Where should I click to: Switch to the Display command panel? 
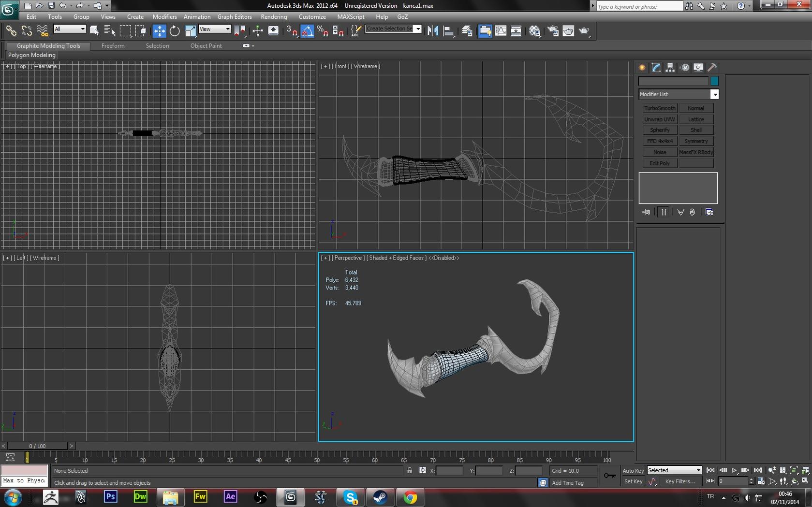click(x=698, y=68)
